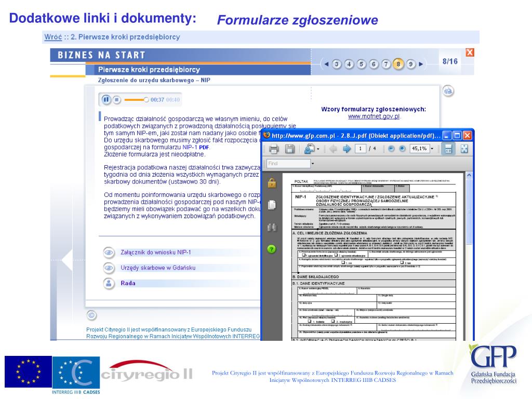Open the Rada advice link
This screenshot has width=532, height=399.
(x=128, y=283)
